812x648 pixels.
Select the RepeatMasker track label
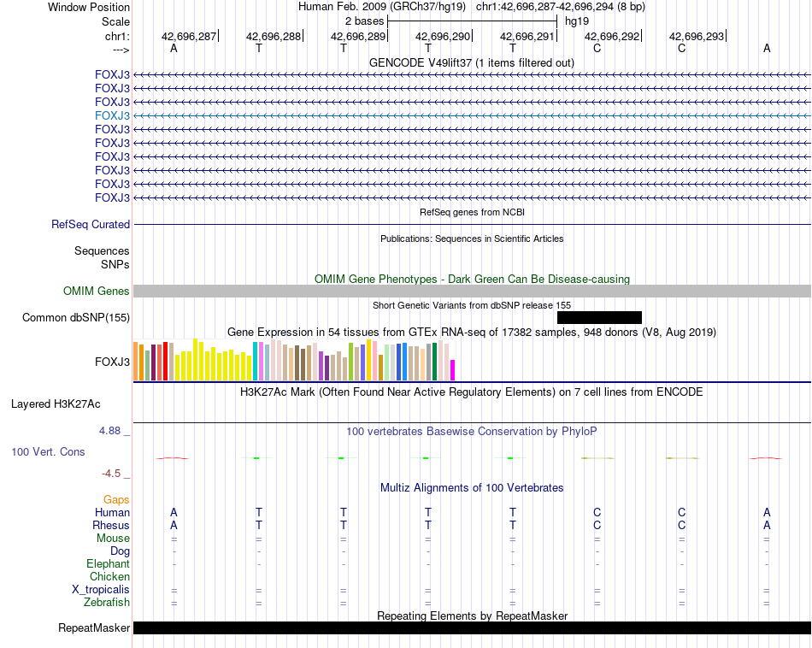[x=94, y=627]
